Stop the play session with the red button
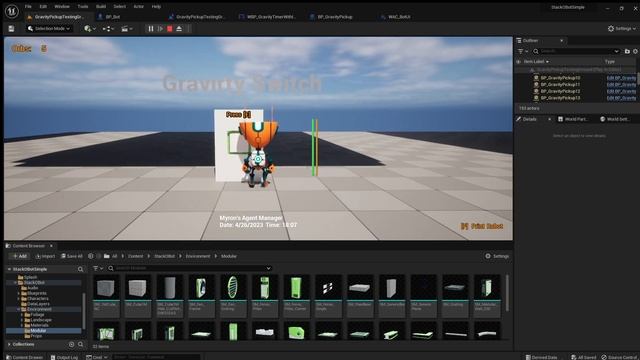The height and width of the screenshot is (360, 640). (170, 29)
